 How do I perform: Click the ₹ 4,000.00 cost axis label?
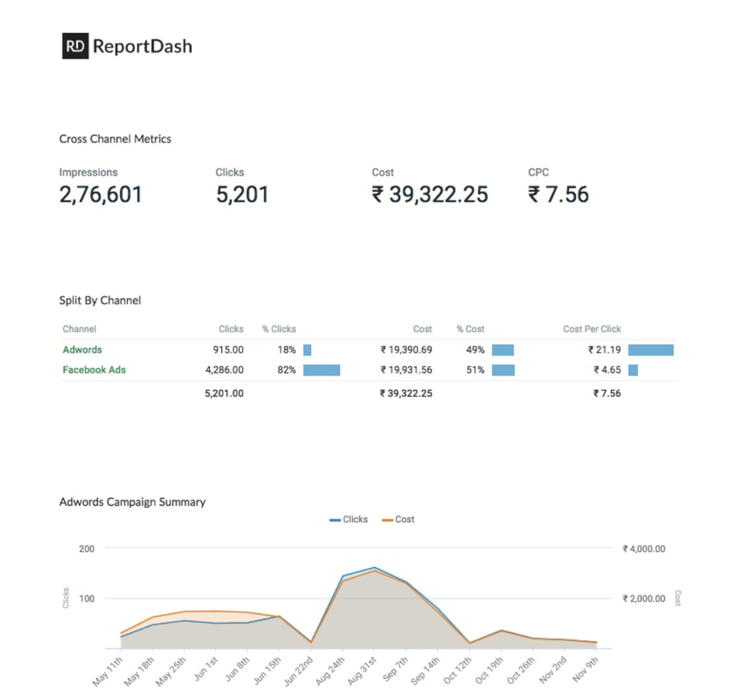pos(644,549)
